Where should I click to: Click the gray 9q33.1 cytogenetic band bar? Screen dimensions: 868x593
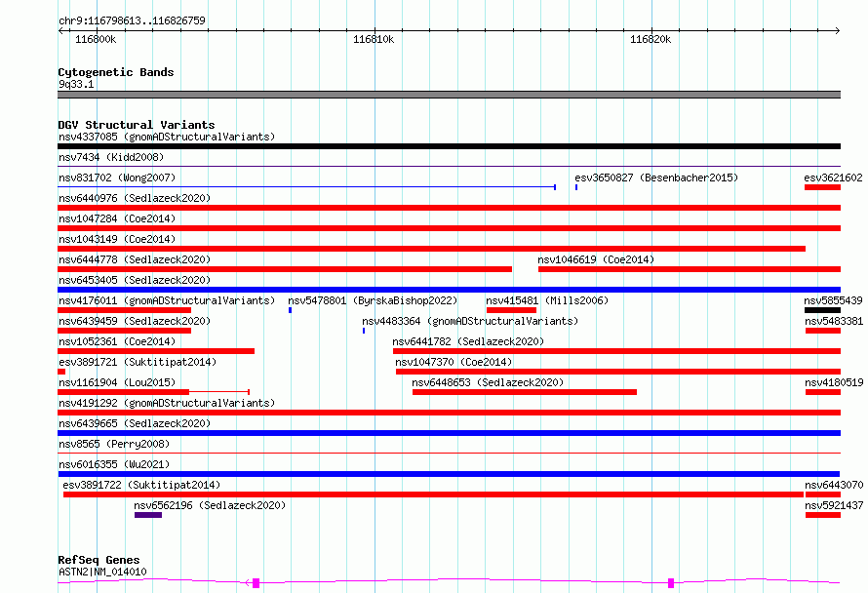[x=449, y=95]
